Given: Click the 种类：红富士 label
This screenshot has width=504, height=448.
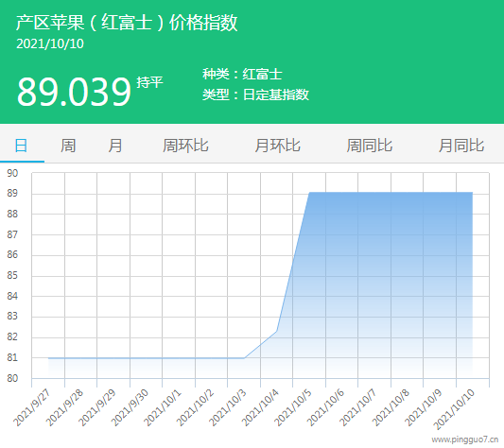Looking at the screenshot, I should point(242,75).
